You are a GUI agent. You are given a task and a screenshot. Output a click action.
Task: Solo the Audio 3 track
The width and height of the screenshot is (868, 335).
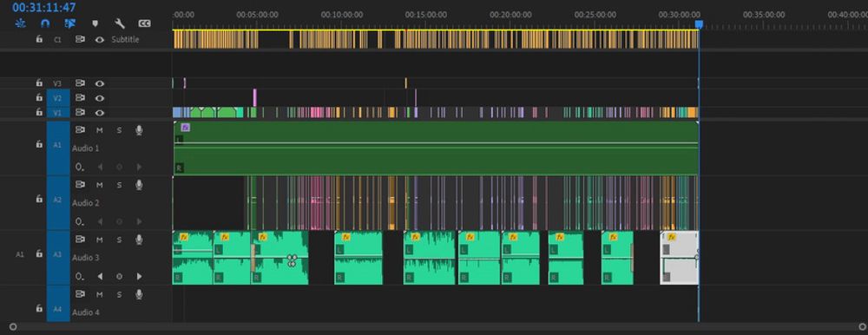pos(119,240)
